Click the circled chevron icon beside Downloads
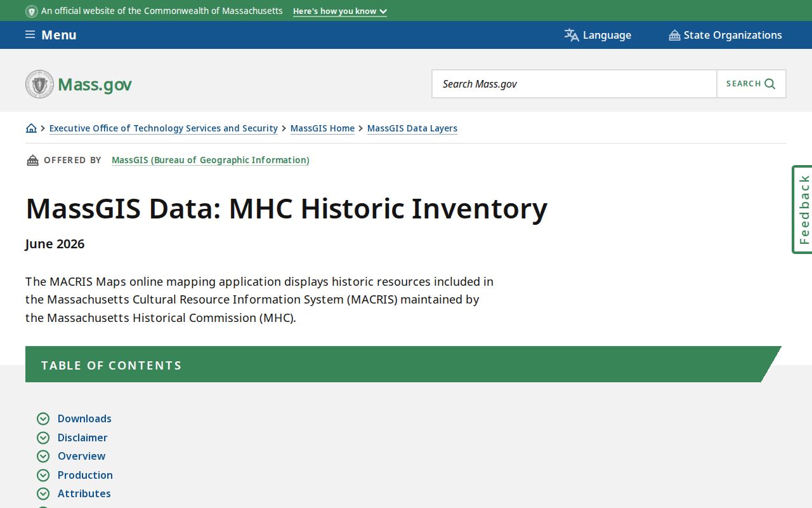812x508 pixels. coord(43,418)
